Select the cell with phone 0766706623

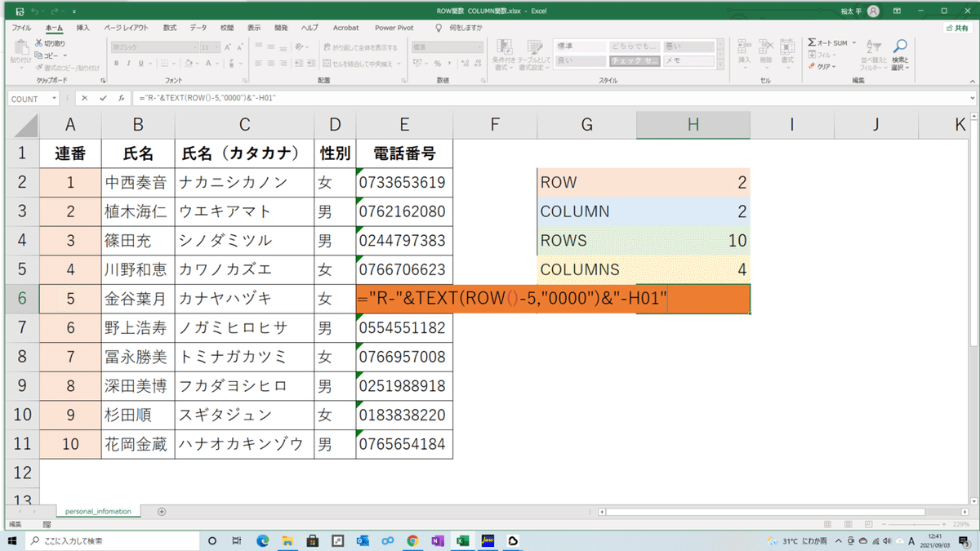coord(404,269)
